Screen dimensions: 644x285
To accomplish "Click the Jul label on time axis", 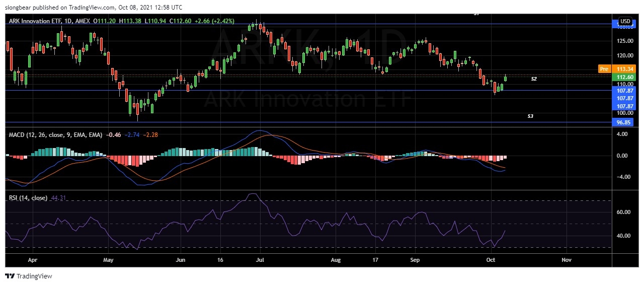I will [260, 260].
